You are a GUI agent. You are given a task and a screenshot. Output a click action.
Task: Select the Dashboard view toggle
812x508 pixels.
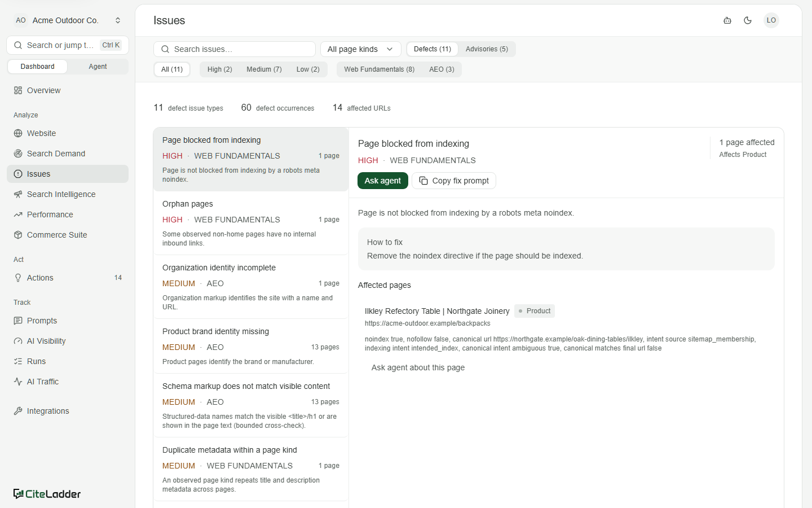[x=38, y=67]
